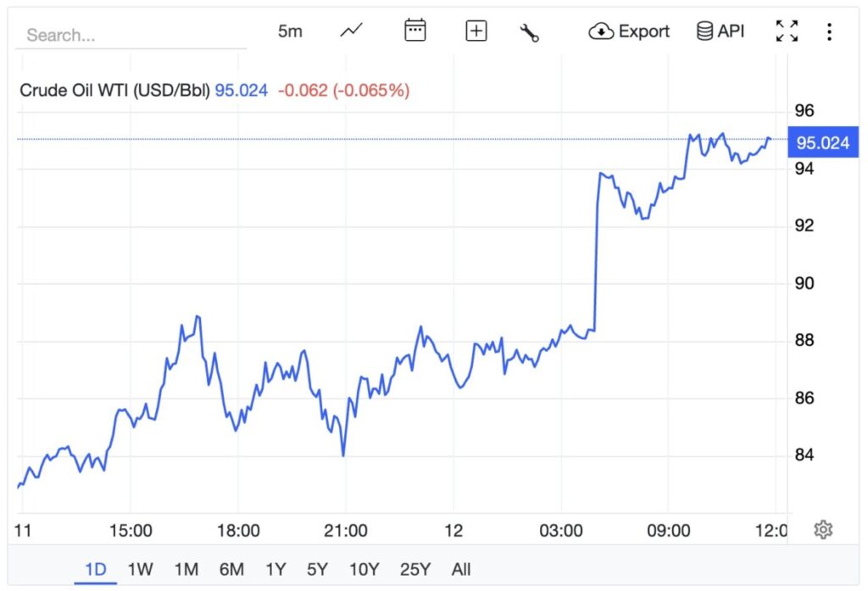Open the calendar date range picker

click(x=415, y=31)
